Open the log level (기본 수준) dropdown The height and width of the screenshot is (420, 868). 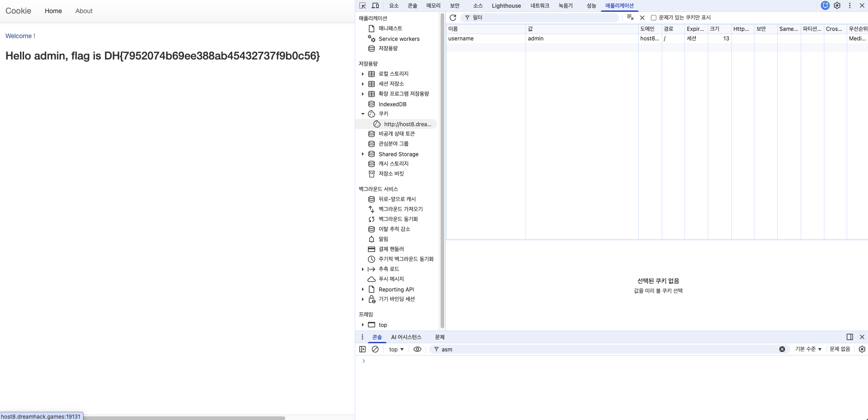[x=808, y=349]
